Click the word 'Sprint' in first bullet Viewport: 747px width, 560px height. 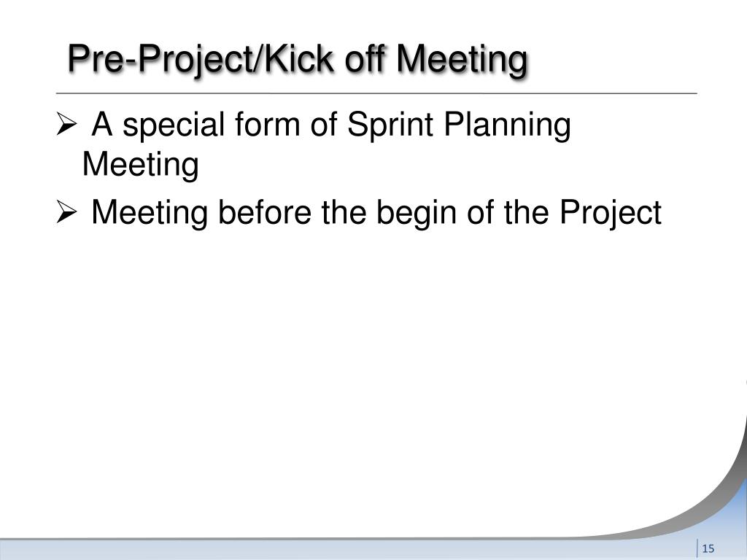pos(382,126)
